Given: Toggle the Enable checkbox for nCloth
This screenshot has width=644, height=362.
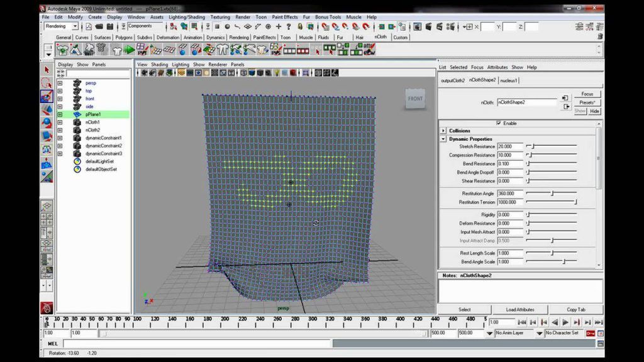Looking at the screenshot, I should [499, 123].
